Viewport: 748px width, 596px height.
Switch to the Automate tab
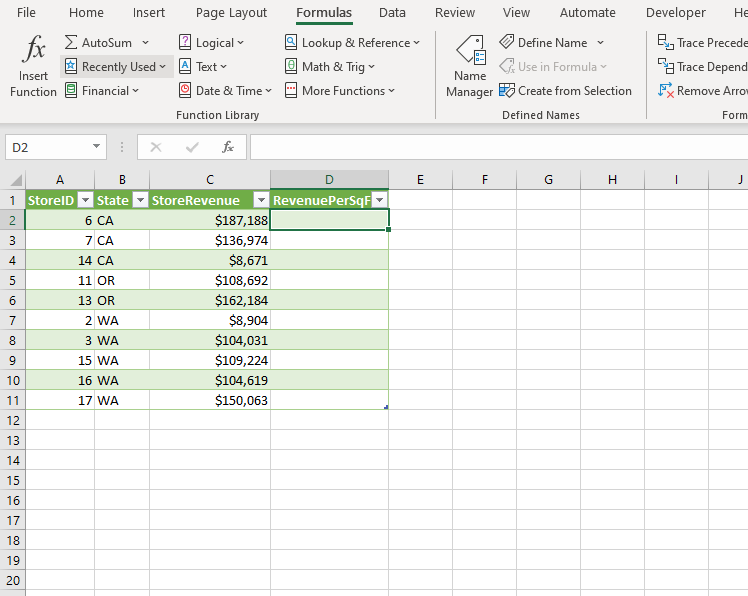point(588,12)
